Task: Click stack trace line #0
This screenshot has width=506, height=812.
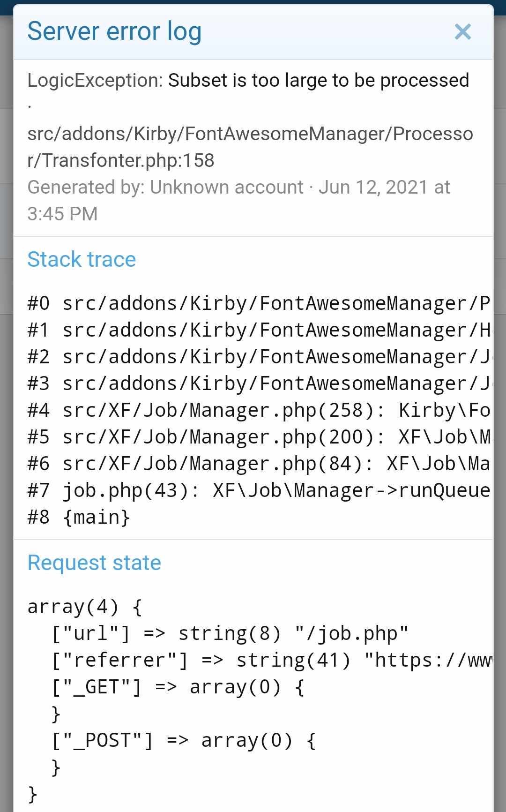Action: click(x=258, y=303)
